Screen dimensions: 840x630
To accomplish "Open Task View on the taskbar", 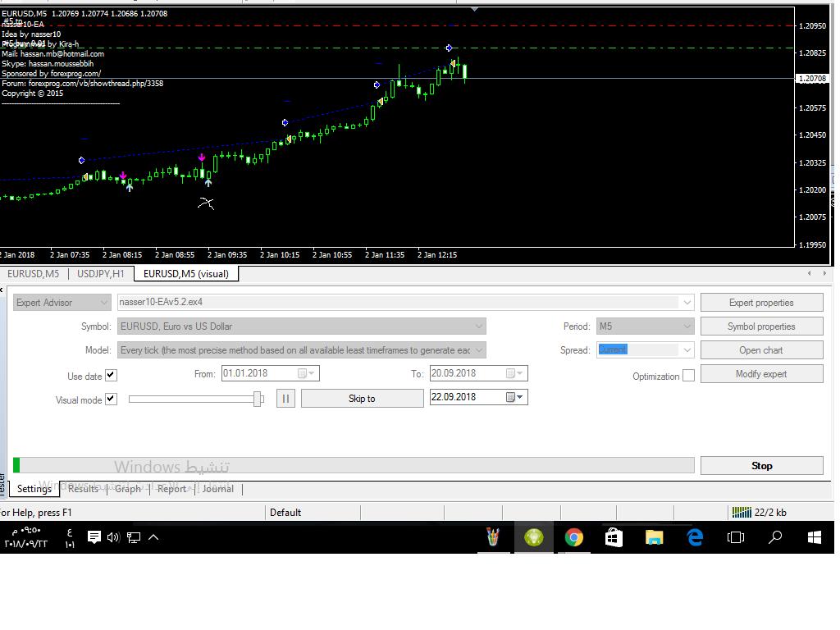I will click(735, 537).
